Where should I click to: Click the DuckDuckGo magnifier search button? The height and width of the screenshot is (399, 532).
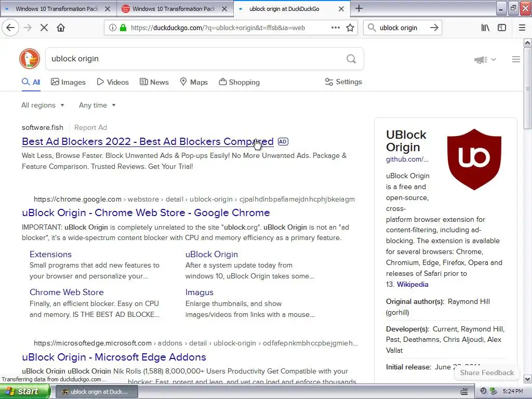pos(351,59)
